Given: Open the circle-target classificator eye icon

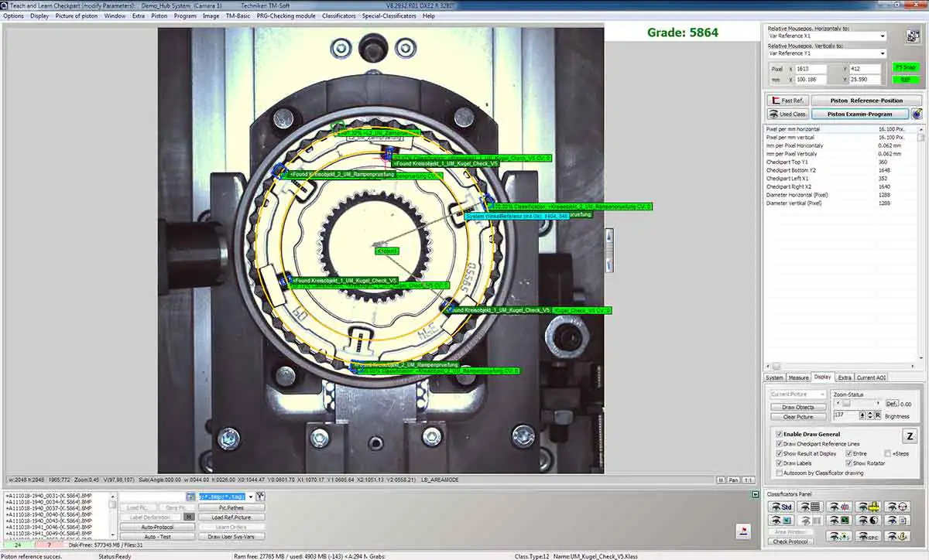Looking at the screenshot, I should tap(897, 507).
